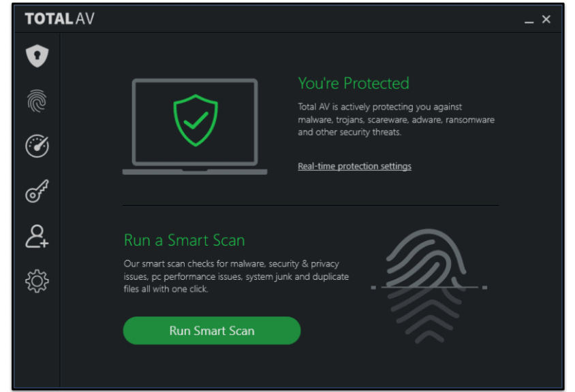Start scan with Run Smart Scan button
This screenshot has width=575, height=392.
pos(211,331)
